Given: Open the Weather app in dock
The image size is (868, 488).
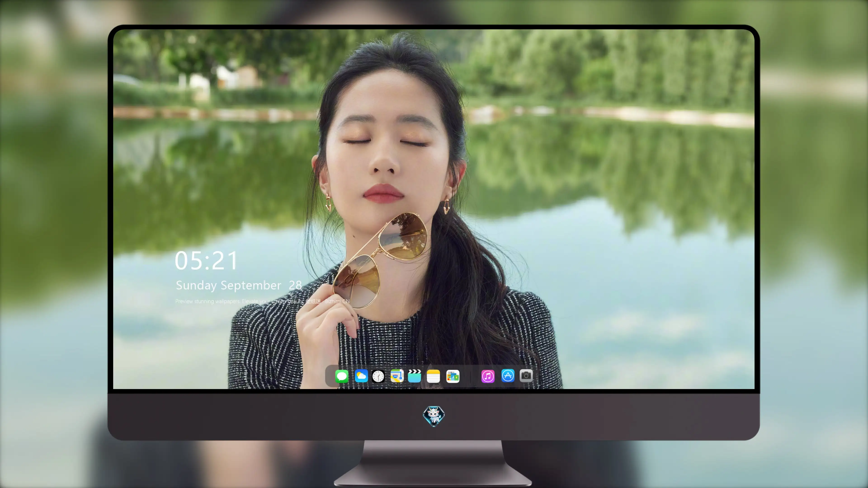Looking at the screenshot, I should point(361,376).
